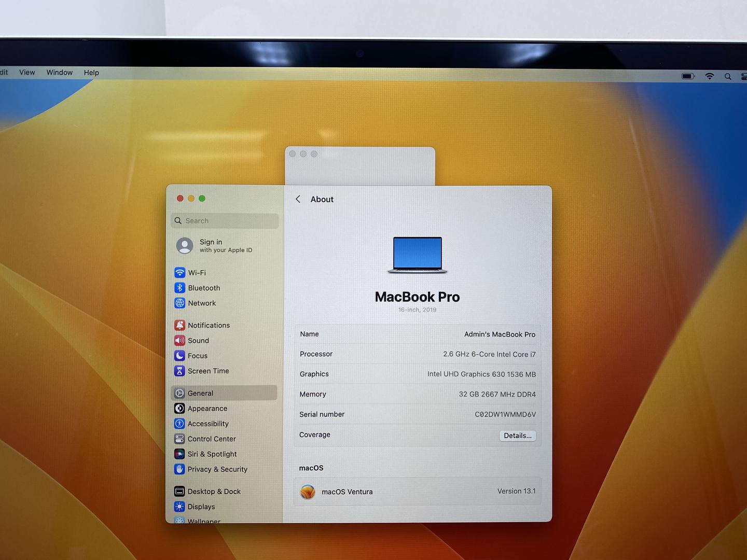Select the Screen Time hourglass icon
The height and width of the screenshot is (560, 747).
pyautogui.click(x=179, y=371)
